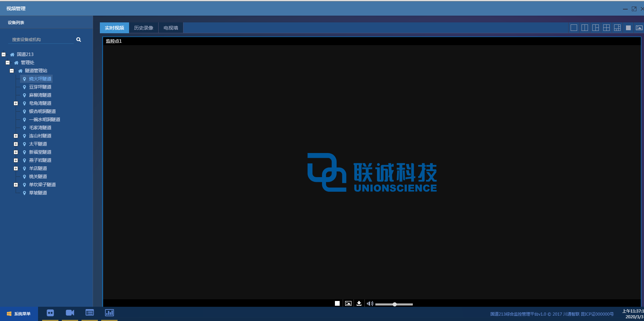
Task: Capture screenshot of monitor point 1
Action: click(x=348, y=303)
